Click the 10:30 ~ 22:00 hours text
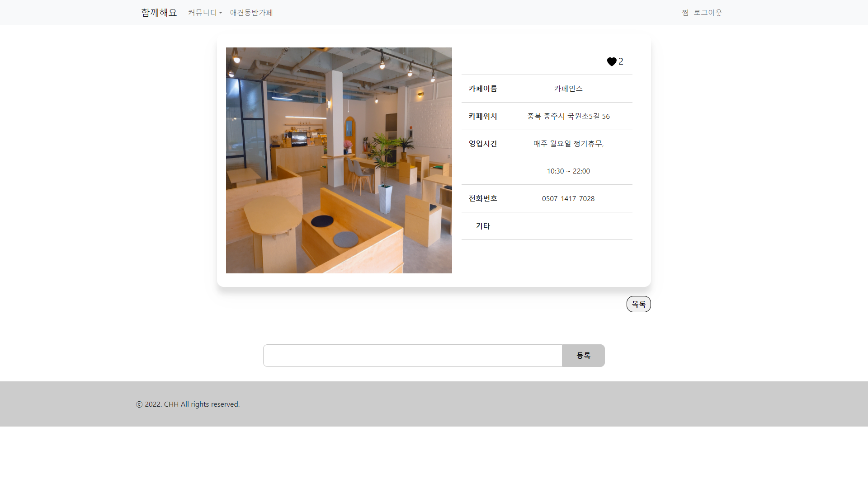 [568, 171]
